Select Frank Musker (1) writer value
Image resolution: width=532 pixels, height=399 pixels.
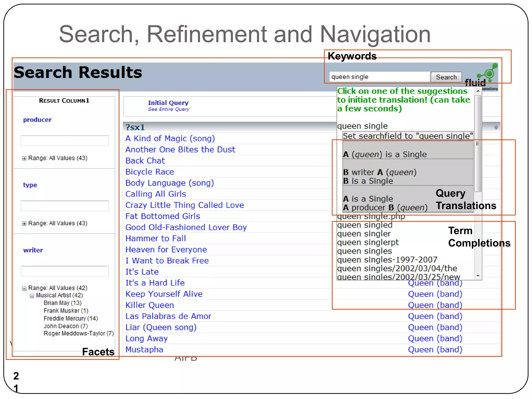[x=66, y=311]
